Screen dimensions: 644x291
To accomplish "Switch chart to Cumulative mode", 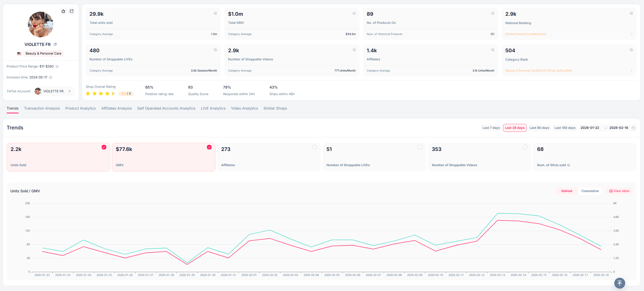I will click(590, 191).
